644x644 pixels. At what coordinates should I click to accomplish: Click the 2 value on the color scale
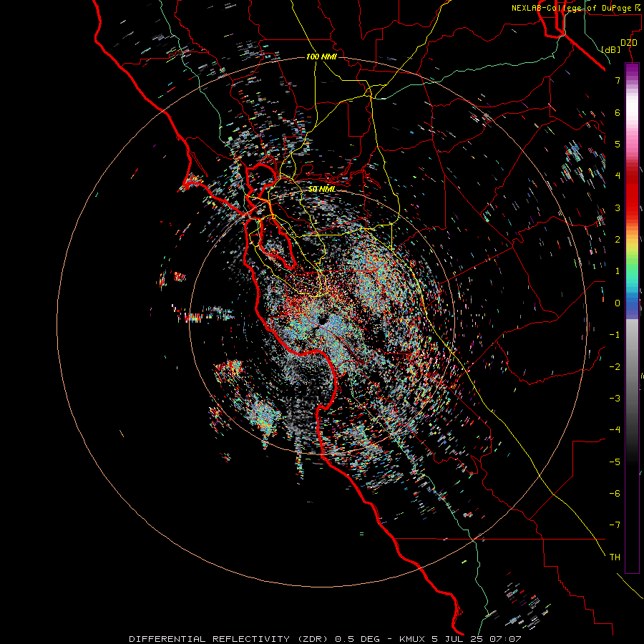pos(618,240)
